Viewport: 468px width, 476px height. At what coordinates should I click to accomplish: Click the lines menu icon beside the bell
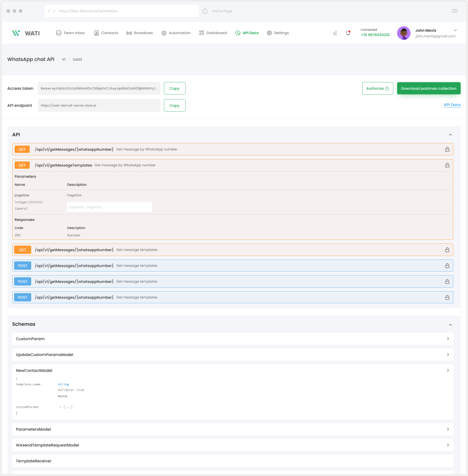[x=335, y=33]
